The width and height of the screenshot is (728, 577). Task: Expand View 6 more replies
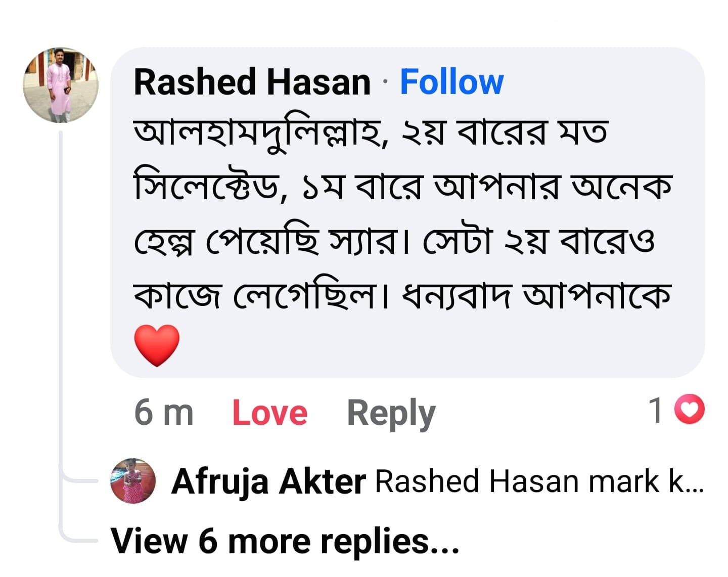[x=285, y=541]
